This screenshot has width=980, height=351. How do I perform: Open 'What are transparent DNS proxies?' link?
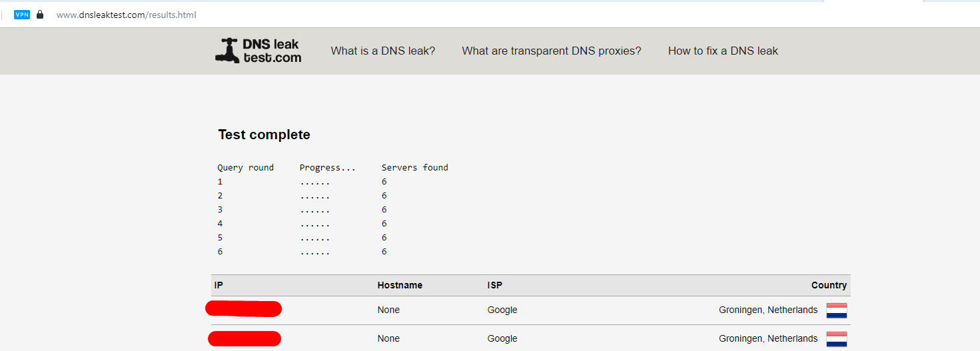[x=552, y=51]
